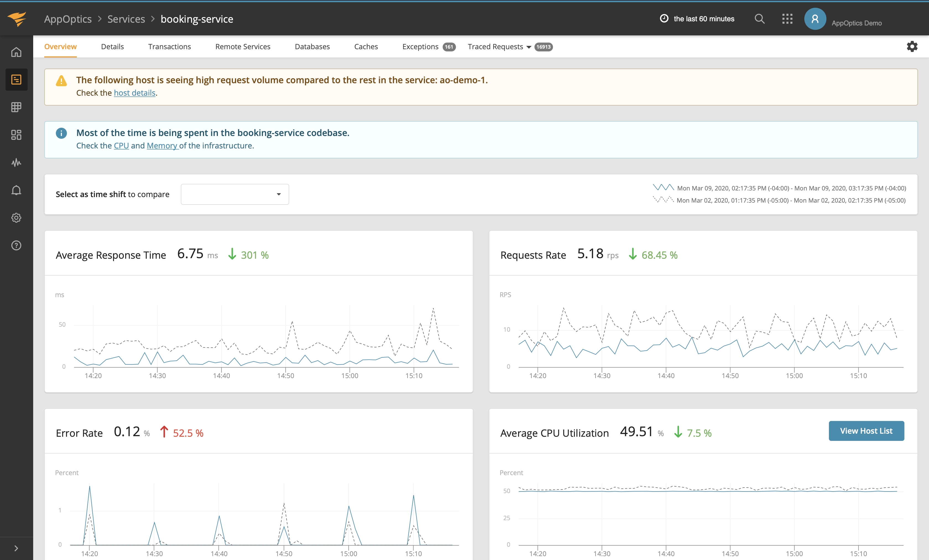This screenshot has height=560, width=929.
Task: Expand the Traced Requests dropdown
Action: pos(499,46)
